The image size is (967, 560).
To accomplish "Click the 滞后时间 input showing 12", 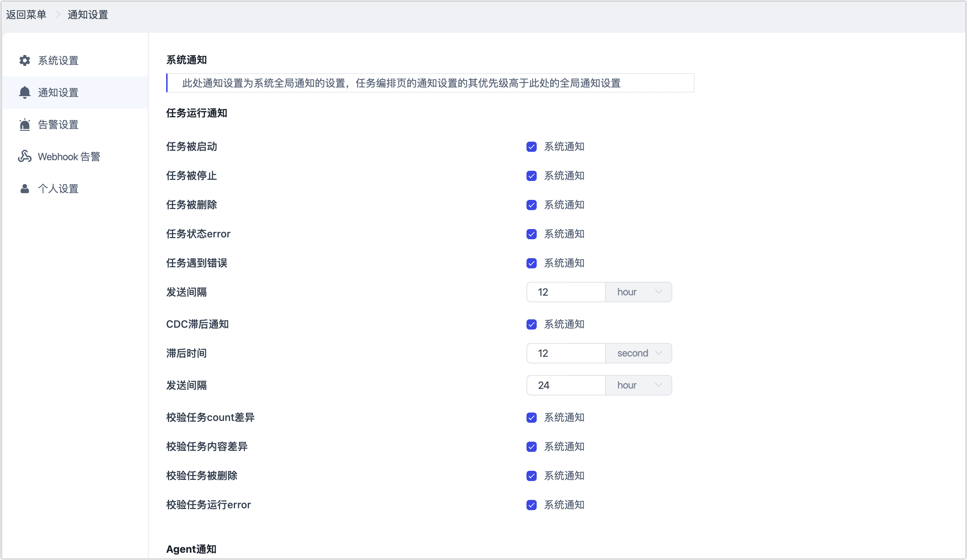I will point(566,353).
